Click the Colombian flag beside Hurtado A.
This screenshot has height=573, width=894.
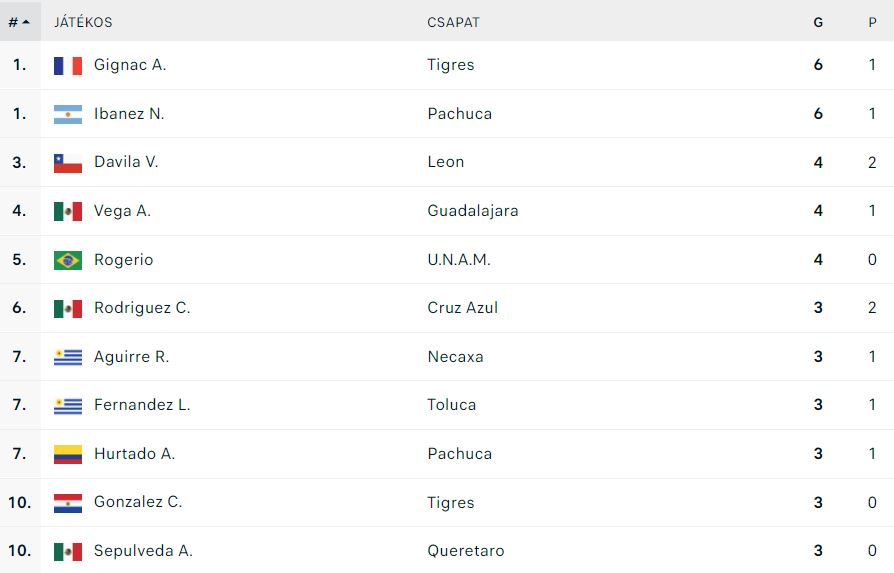(68, 454)
